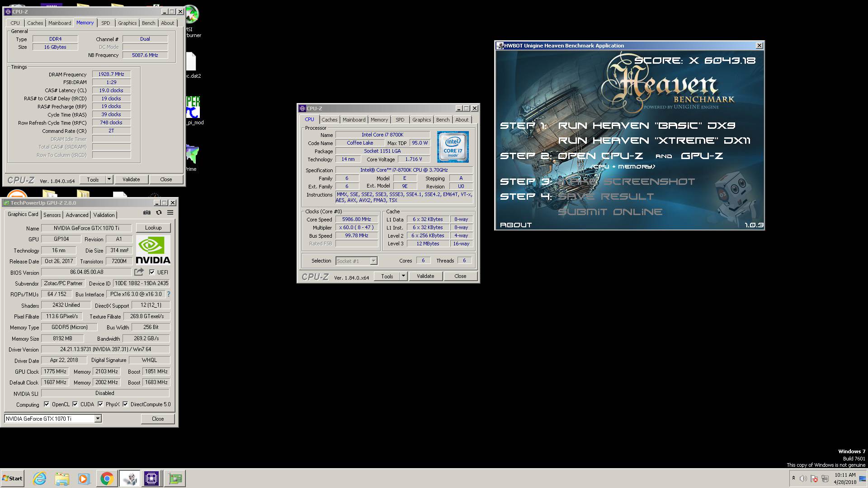Click Run Heaven "Basic" DX9 in HWBOT

(646, 126)
